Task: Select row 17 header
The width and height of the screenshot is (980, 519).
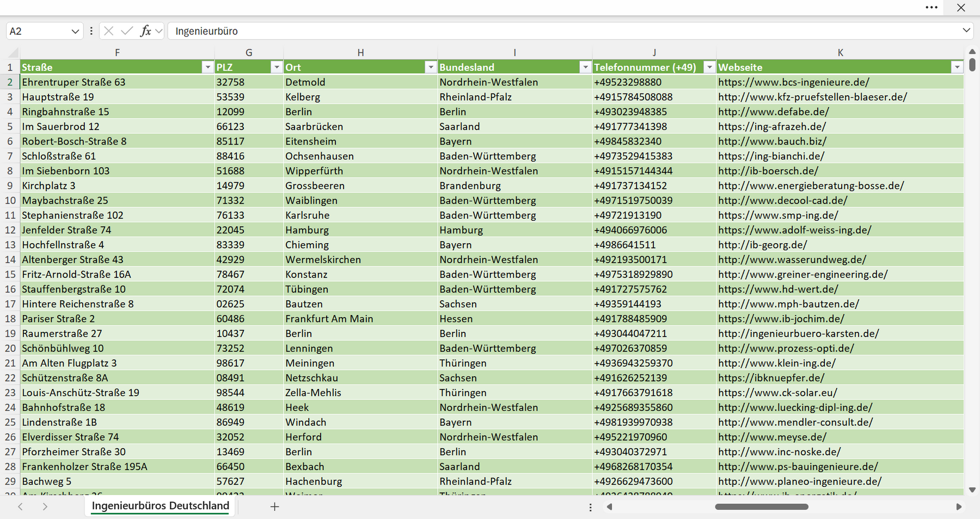Action: 10,304
